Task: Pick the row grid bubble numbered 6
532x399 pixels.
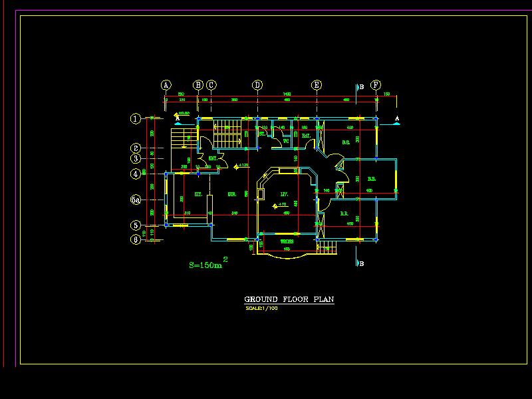Action: (x=136, y=239)
